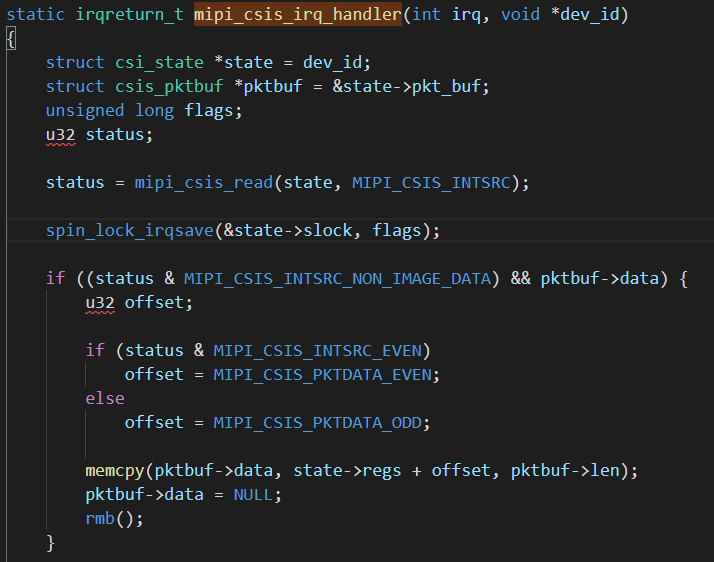This screenshot has height=562, width=714.
Task: Click the unsigned keyword in flags declaration
Action: click(85, 110)
